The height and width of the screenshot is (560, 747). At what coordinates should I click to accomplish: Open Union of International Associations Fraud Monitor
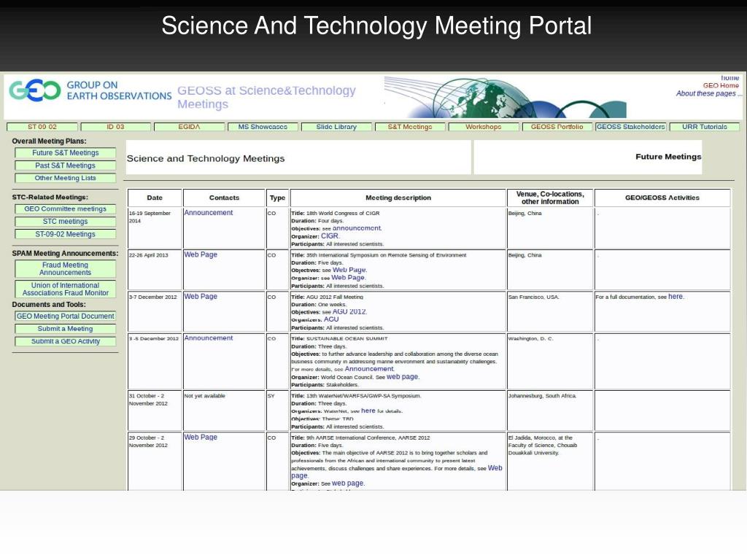click(x=65, y=289)
